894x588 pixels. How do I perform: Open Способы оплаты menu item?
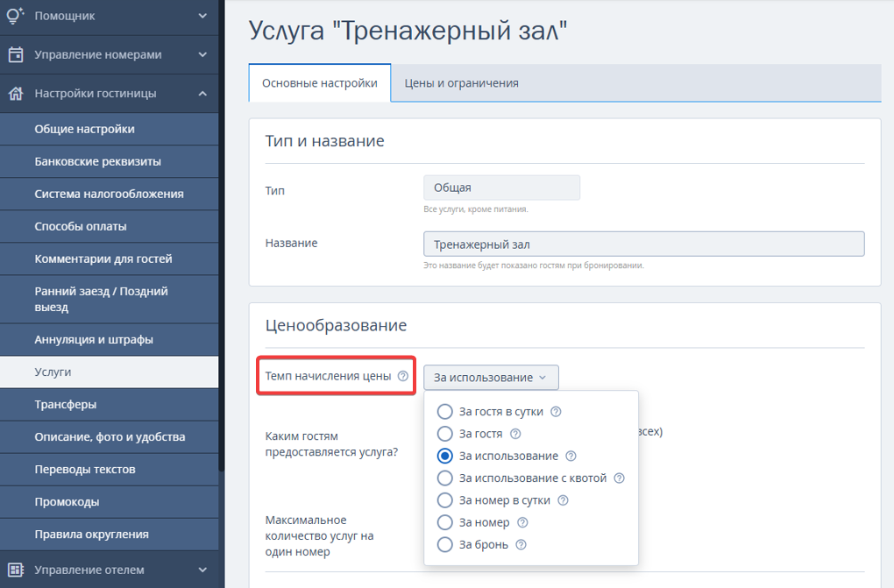click(109, 226)
